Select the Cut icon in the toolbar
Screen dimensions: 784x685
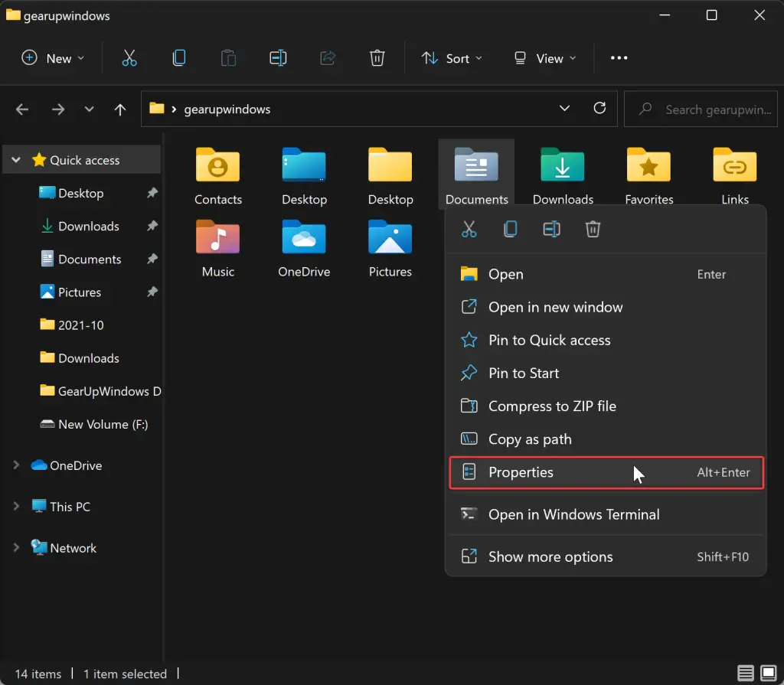tap(129, 57)
